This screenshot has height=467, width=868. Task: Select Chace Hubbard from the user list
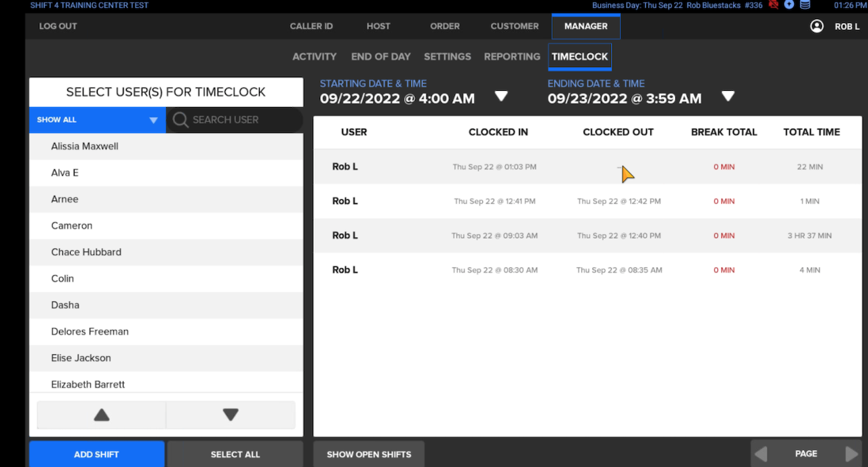click(x=86, y=251)
